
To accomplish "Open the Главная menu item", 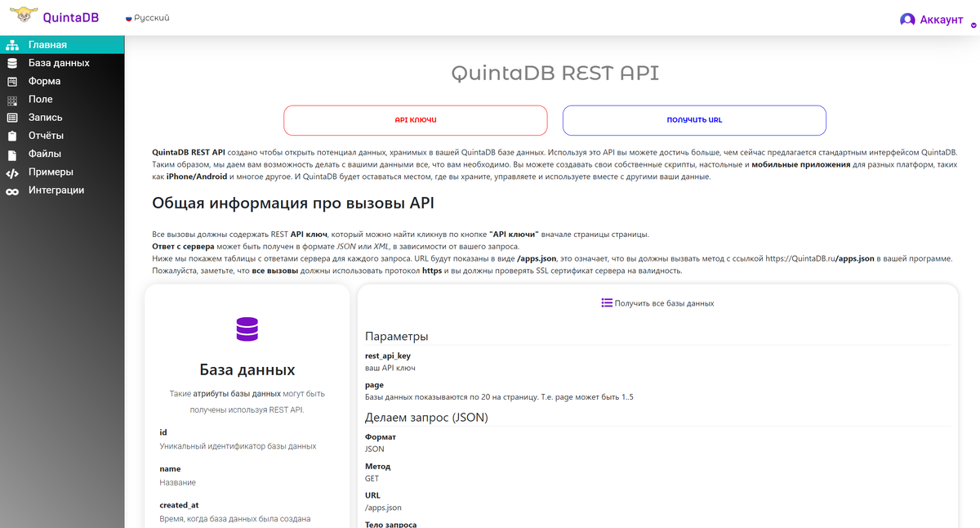I will 62,45.
